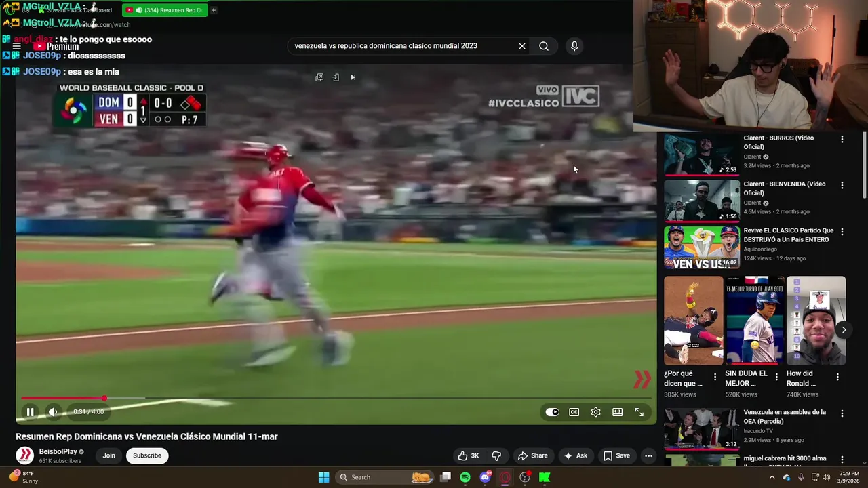
Task: Open options for 'SIN DUDA EL MEJOR' short
Action: click(x=776, y=377)
